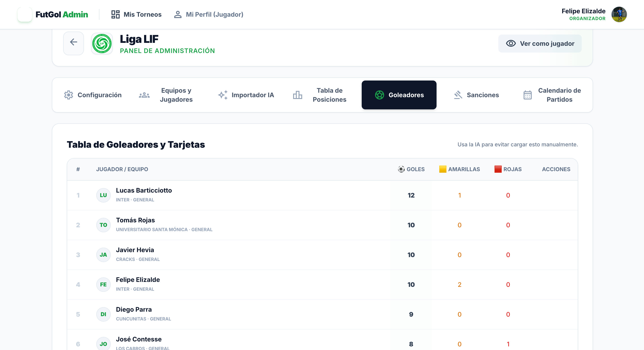Select the Equipos y Jugadores people icon
The image size is (644, 350).
click(144, 95)
